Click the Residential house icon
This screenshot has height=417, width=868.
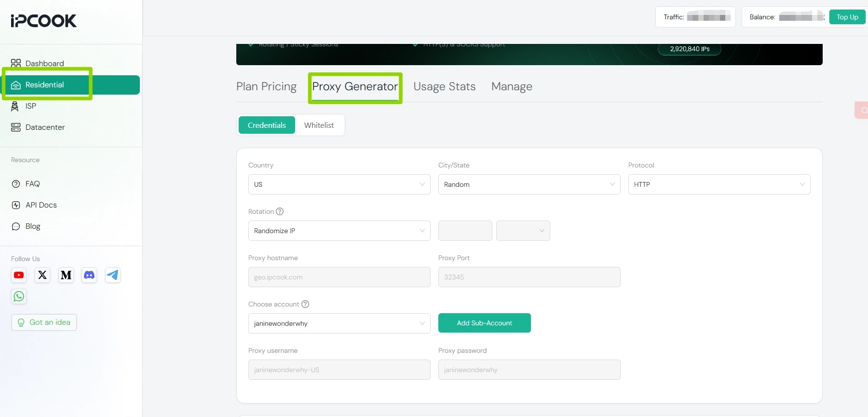point(16,85)
